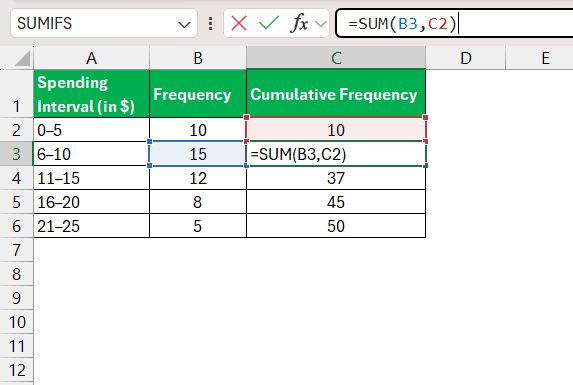Select column E header

tap(539, 58)
